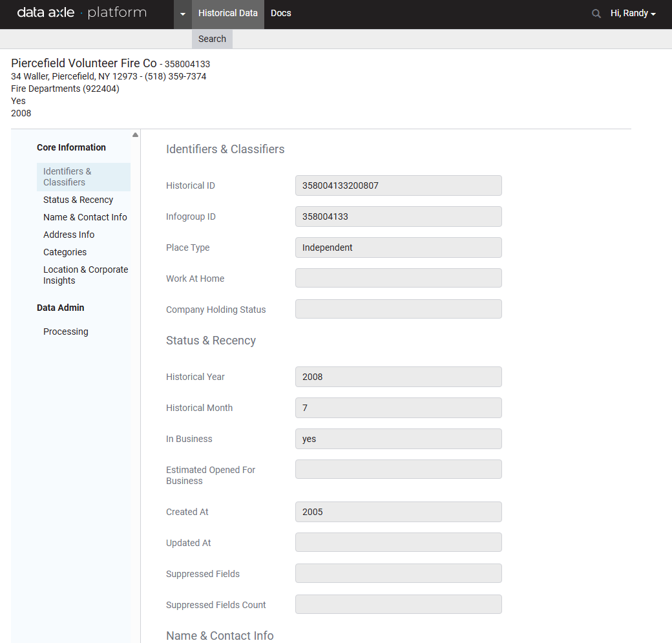This screenshot has height=643, width=672.
Task: Click the Historical ID field
Action: pyautogui.click(x=398, y=185)
